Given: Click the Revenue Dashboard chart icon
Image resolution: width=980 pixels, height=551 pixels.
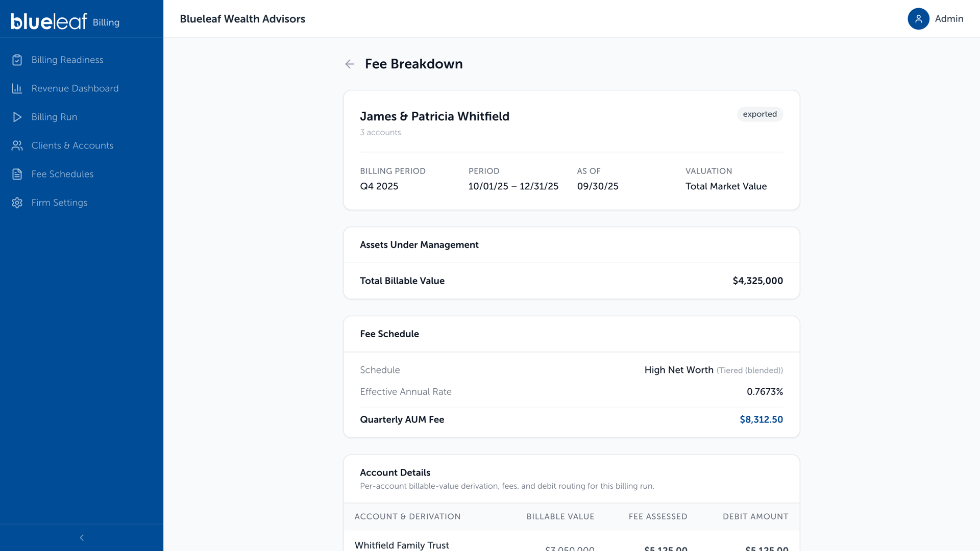Looking at the screenshot, I should tap(17, 88).
